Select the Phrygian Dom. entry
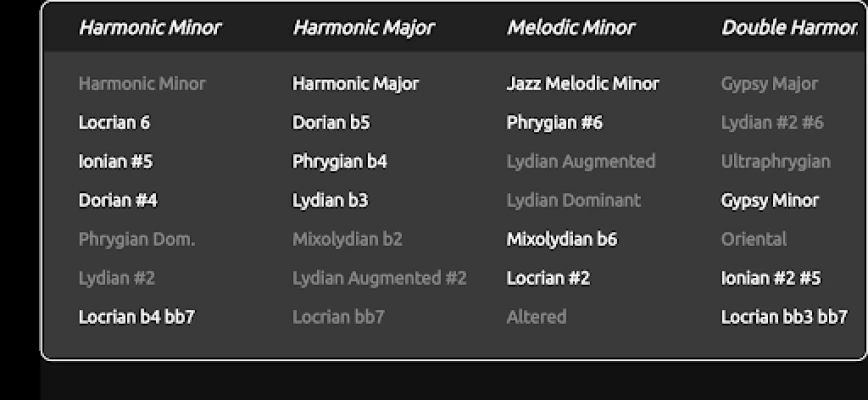This screenshot has width=868, height=400. point(136,239)
